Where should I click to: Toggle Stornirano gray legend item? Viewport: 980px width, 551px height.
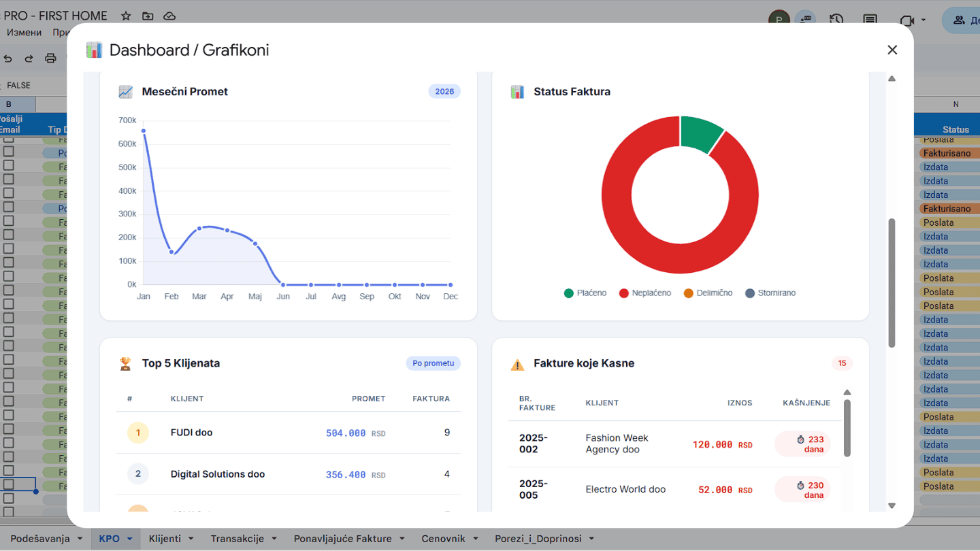pos(770,293)
